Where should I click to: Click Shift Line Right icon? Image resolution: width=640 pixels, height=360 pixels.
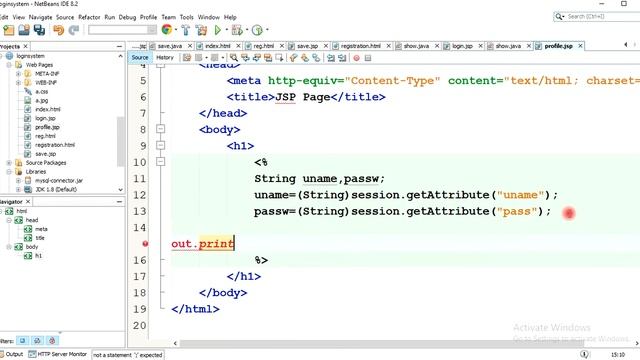point(342,58)
